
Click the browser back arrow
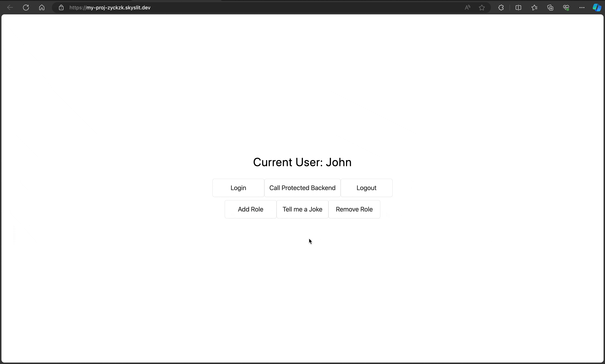click(10, 8)
